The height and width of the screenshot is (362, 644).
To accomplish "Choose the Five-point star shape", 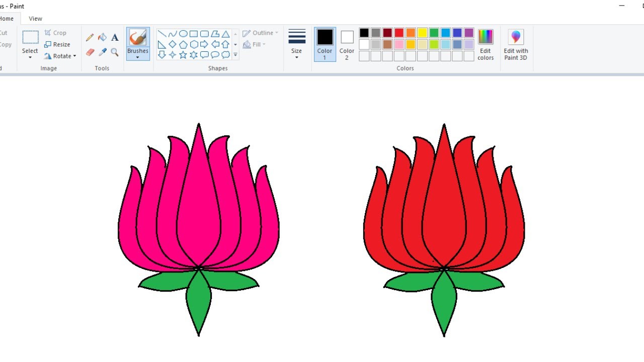I will [183, 55].
